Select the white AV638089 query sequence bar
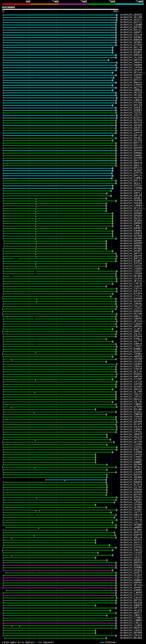The image size is (146, 644). 60,9
